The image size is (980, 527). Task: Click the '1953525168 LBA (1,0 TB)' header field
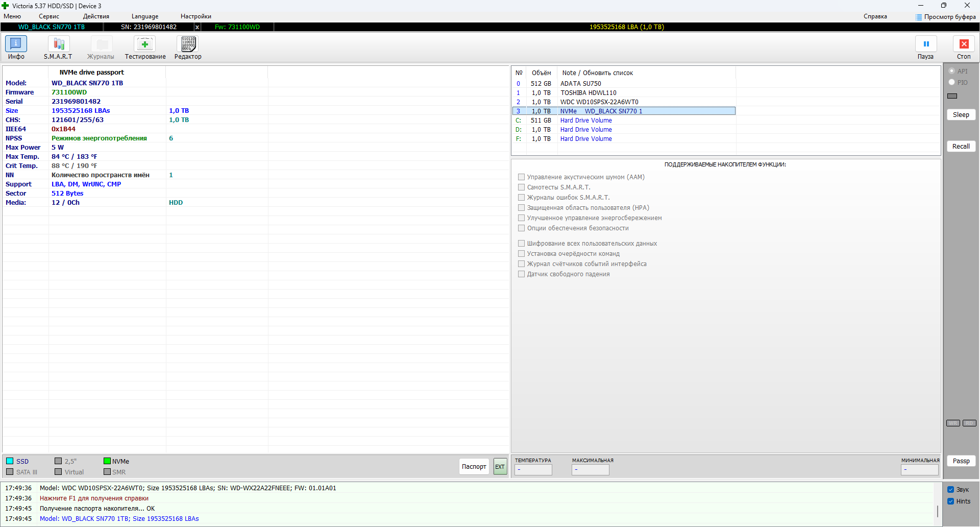[x=627, y=27]
